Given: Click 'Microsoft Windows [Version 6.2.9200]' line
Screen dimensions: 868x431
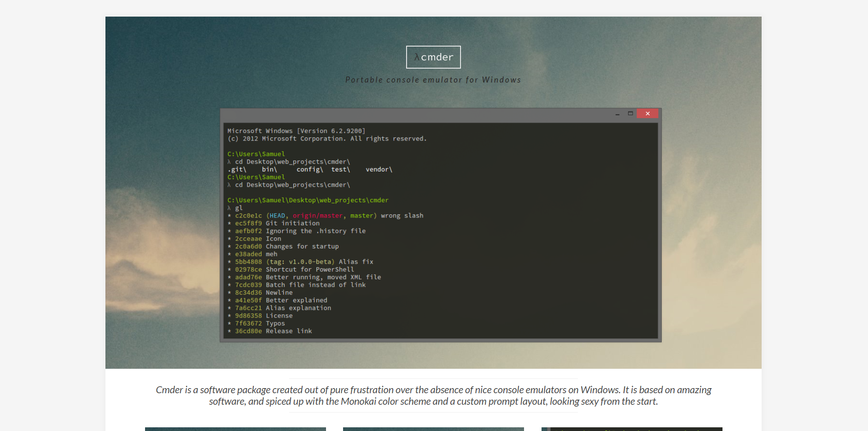Looking at the screenshot, I should [296, 131].
